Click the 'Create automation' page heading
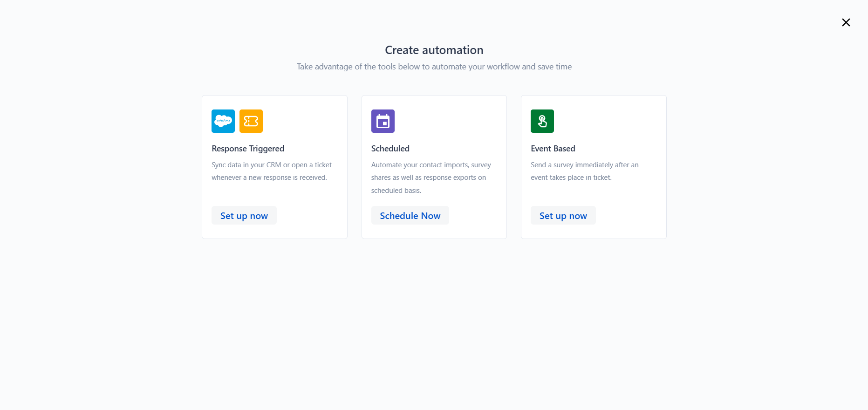The height and width of the screenshot is (410, 868). pos(434,50)
